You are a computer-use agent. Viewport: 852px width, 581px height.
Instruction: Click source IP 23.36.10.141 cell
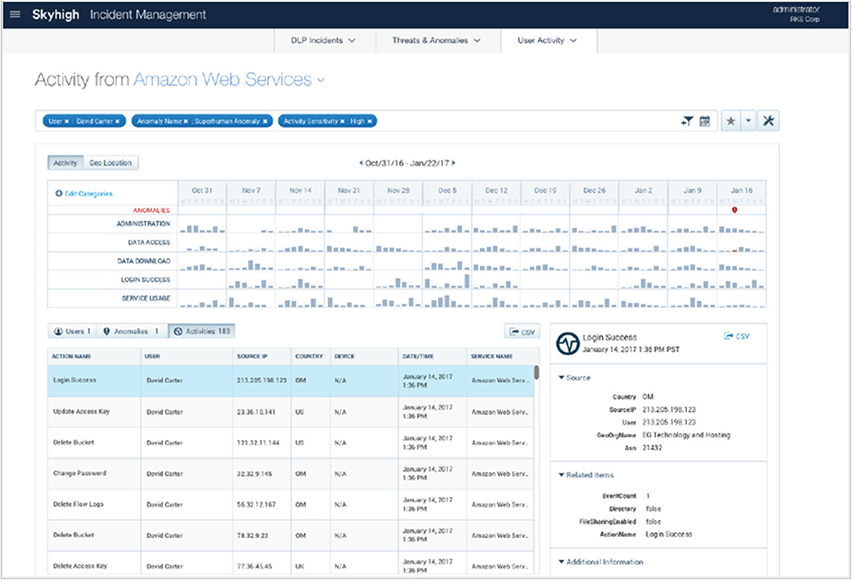pos(256,412)
